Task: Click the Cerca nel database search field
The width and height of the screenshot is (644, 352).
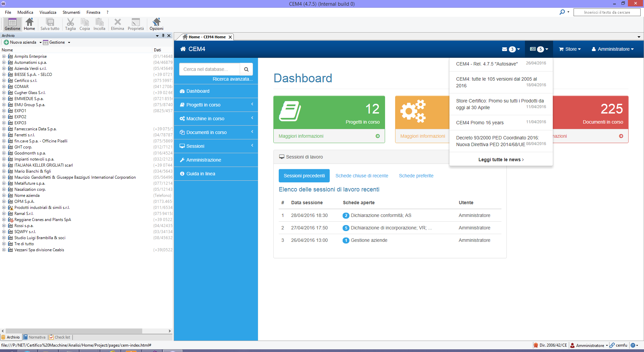Action: tap(210, 69)
